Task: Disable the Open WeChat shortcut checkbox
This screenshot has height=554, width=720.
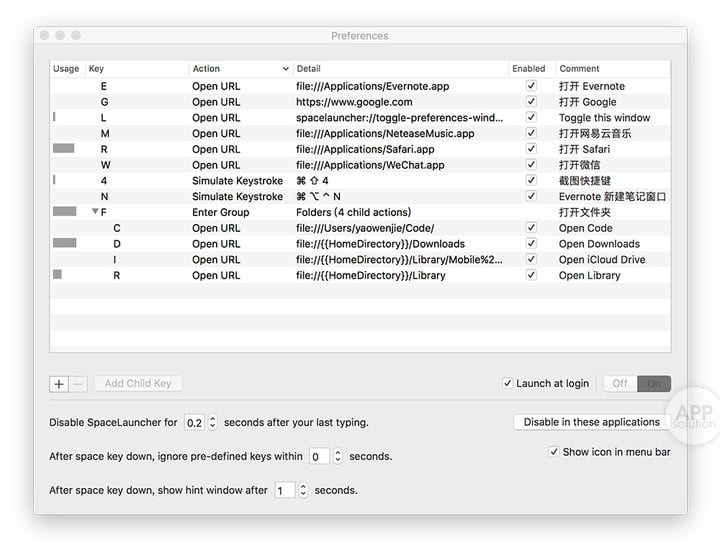Action: point(531,165)
